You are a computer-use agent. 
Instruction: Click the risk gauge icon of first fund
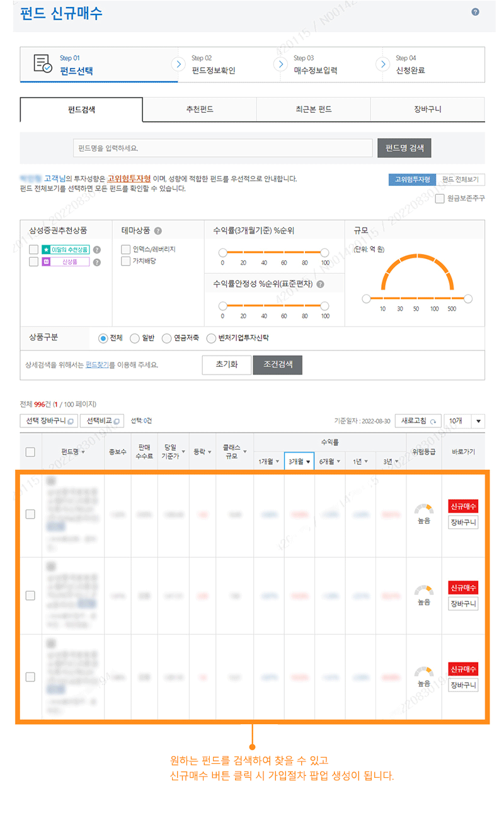point(424,509)
